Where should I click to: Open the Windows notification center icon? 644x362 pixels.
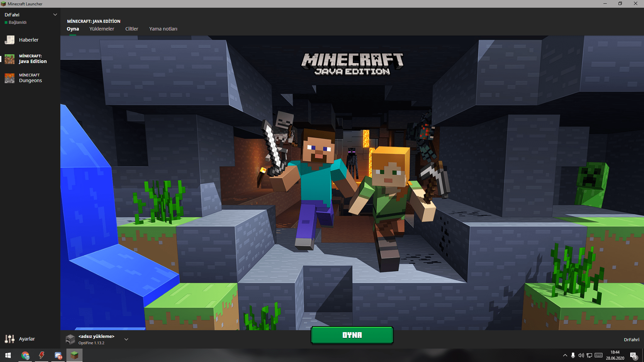pyautogui.click(x=633, y=356)
